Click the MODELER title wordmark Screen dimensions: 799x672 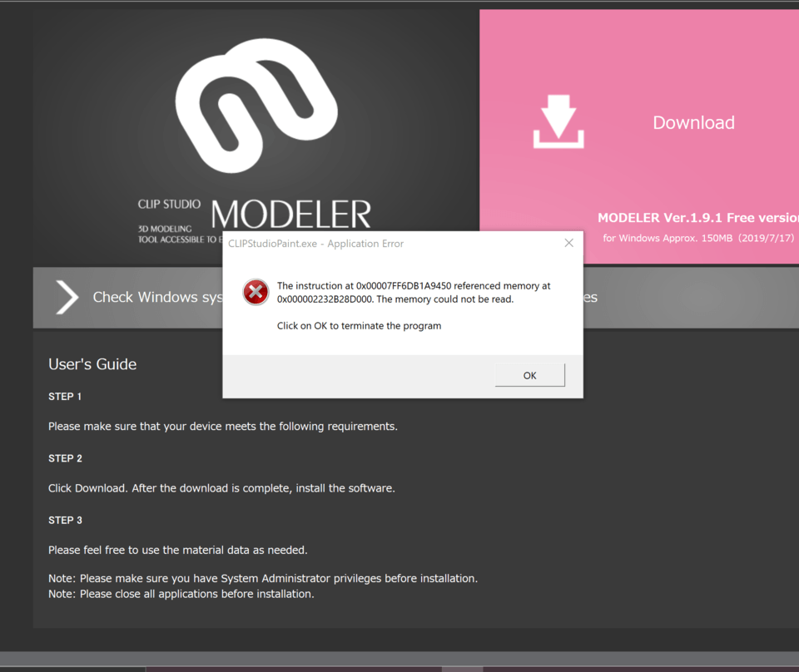tap(291, 215)
